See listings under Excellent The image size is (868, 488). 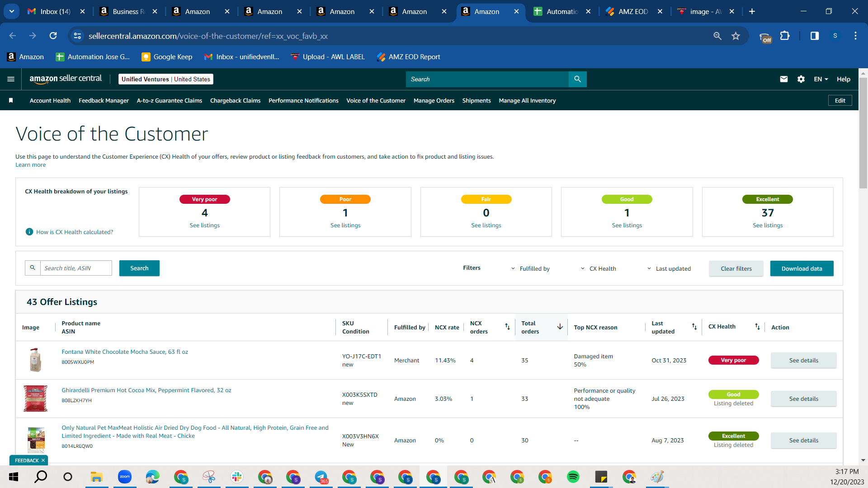coord(768,225)
